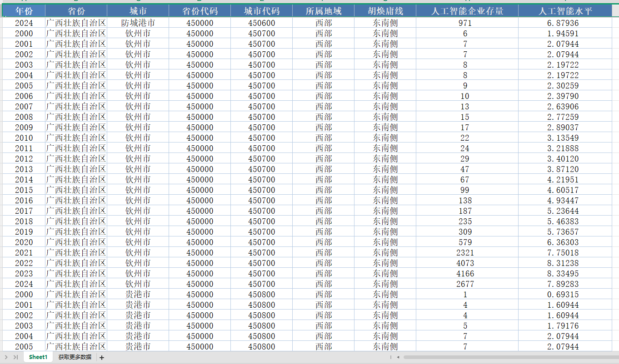Add a new sheet with the plus button
This screenshot has width=619, height=364.
(x=102, y=358)
